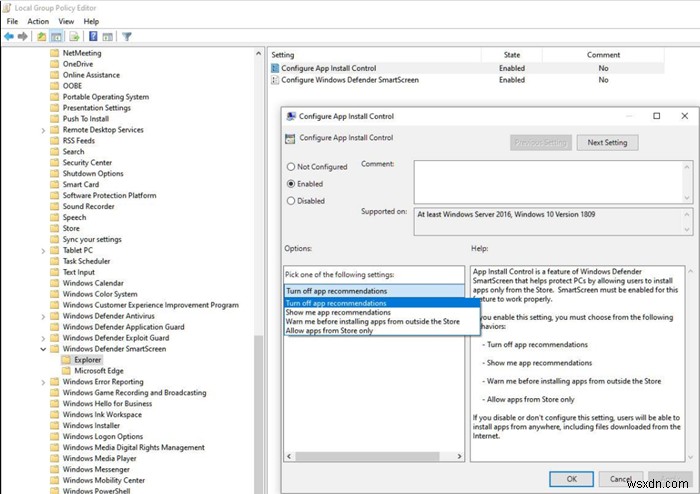Choose 'Turn off app recommendations' highlighted dropdown option

pos(382,303)
